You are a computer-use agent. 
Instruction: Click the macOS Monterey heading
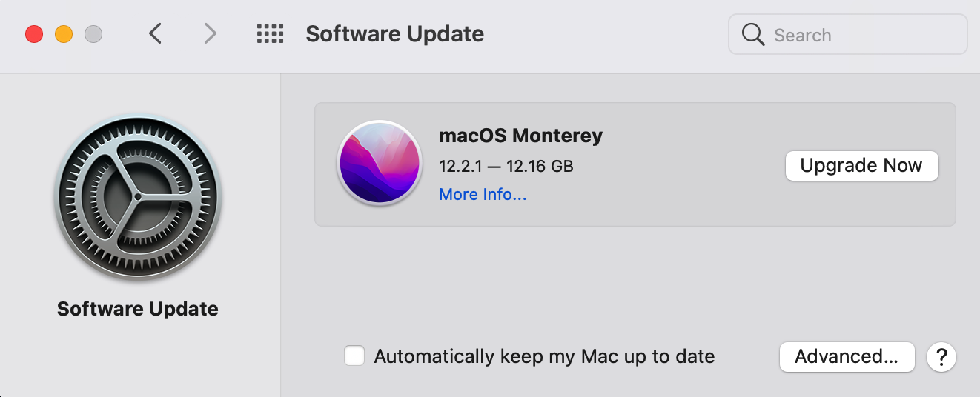point(520,136)
